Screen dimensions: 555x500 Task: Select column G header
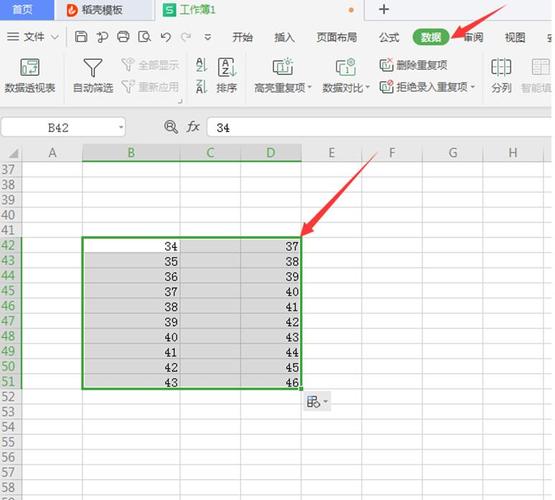pyautogui.click(x=453, y=153)
